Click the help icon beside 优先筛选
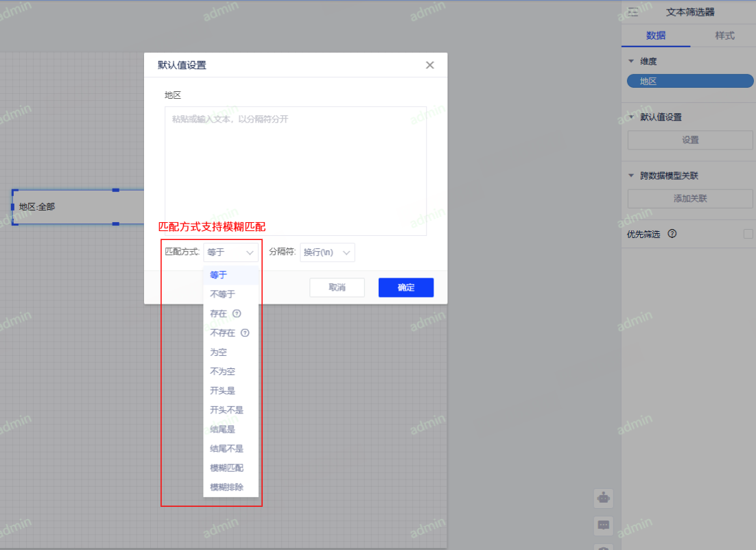The height and width of the screenshot is (550, 756). coord(672,234)
